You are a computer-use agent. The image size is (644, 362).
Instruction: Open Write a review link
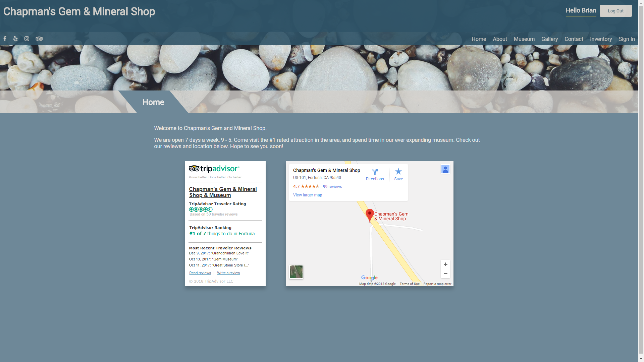[228, 273]
